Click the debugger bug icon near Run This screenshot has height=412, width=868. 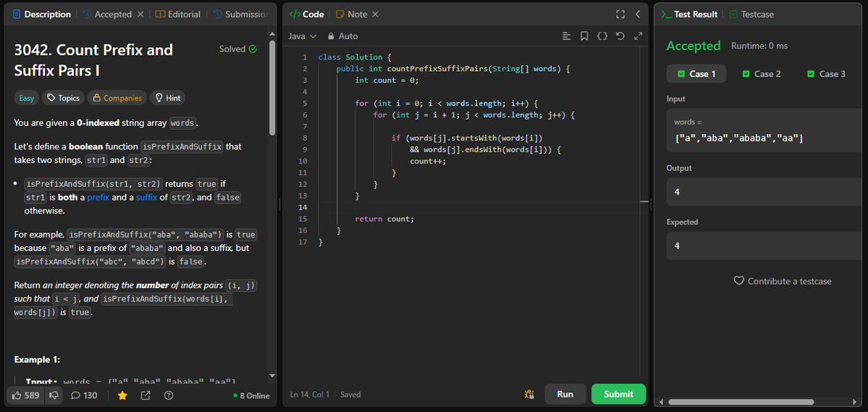pyautogui.click(x=529, y=395)
